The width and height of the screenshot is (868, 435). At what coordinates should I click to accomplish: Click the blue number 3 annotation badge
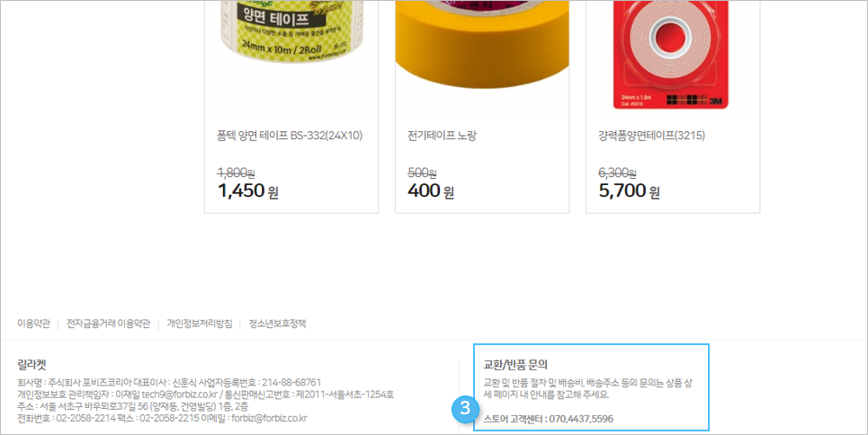[x=465, y=409]
